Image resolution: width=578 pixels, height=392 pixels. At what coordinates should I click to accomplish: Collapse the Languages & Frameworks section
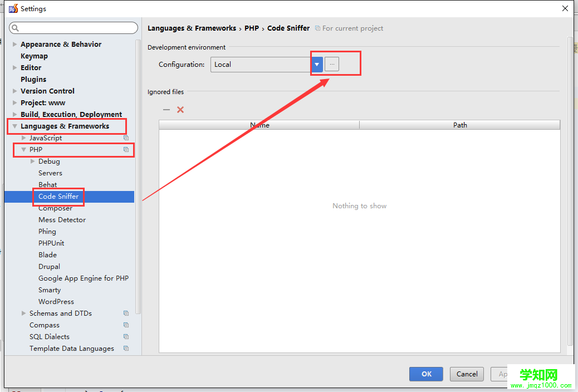click(x=14, y=126)
